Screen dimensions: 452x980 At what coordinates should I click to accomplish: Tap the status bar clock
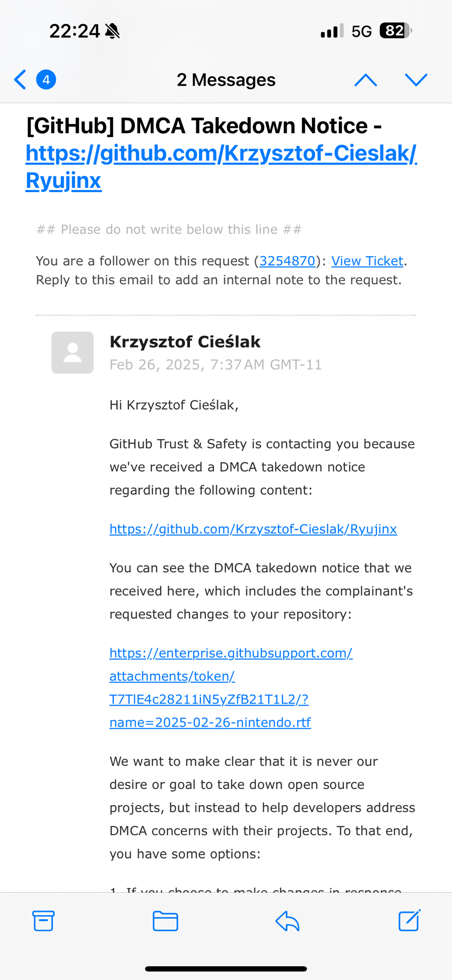(x=75, y=31)
